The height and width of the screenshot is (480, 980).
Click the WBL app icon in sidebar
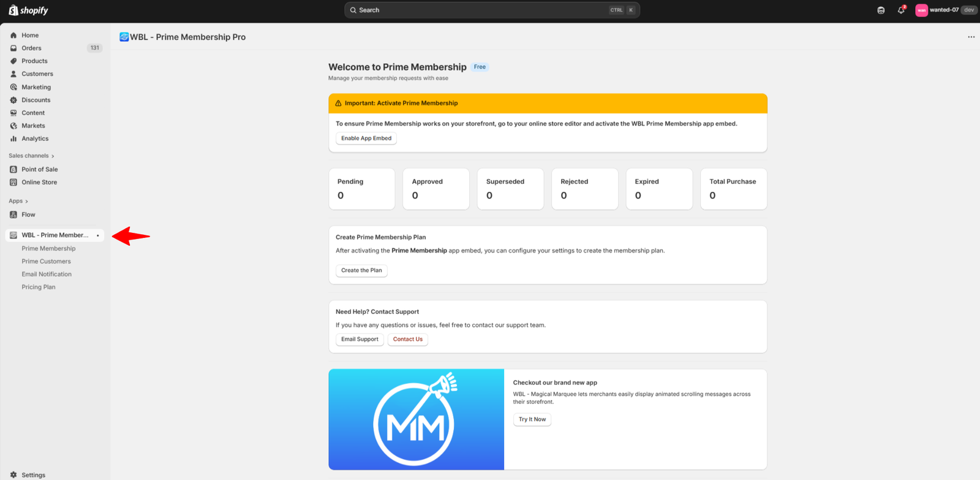pyautogui.click(x=13, y=235)
